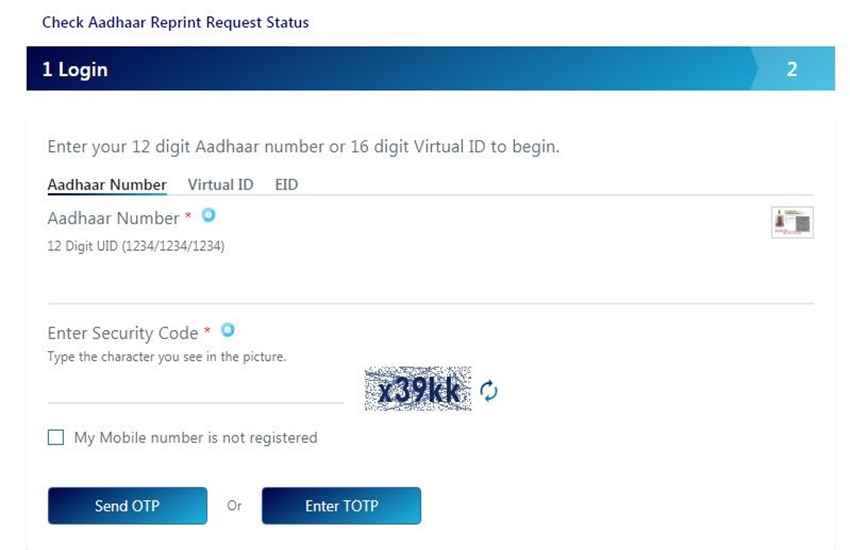Focus the security code input field

pyautogui.click(x=195, y=388)
